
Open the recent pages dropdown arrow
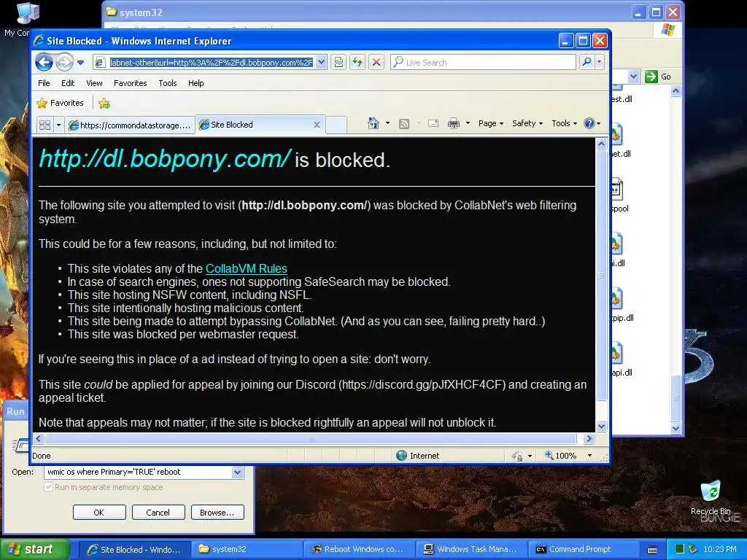click(80, 63)
